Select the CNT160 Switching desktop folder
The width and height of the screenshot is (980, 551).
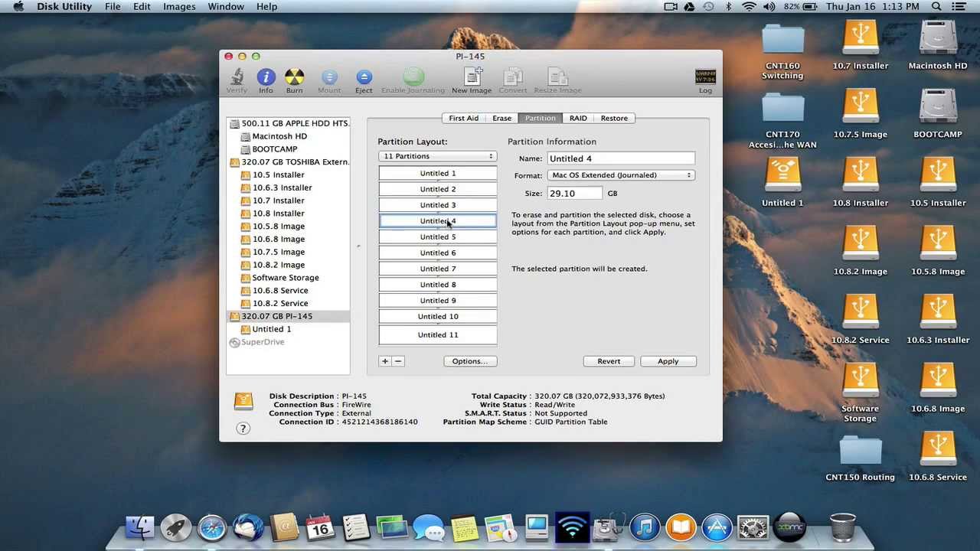click(x=782, y=51)
